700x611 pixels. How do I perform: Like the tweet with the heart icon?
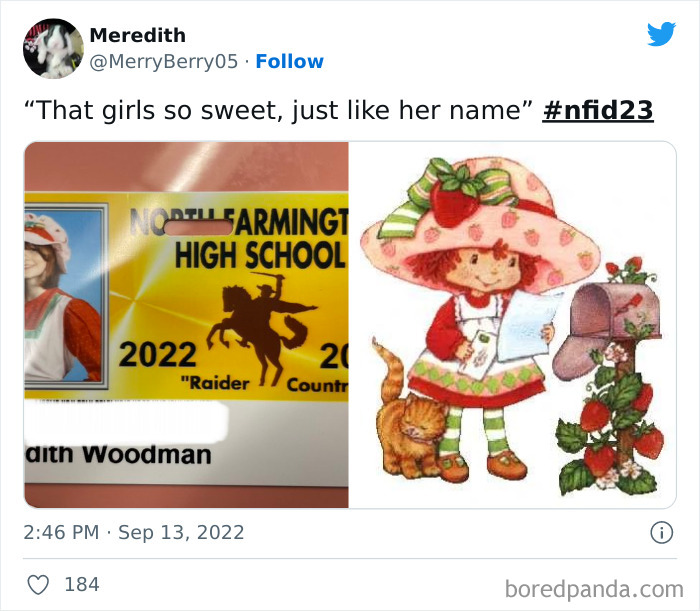pyautogui.click(x=38, y=585)
